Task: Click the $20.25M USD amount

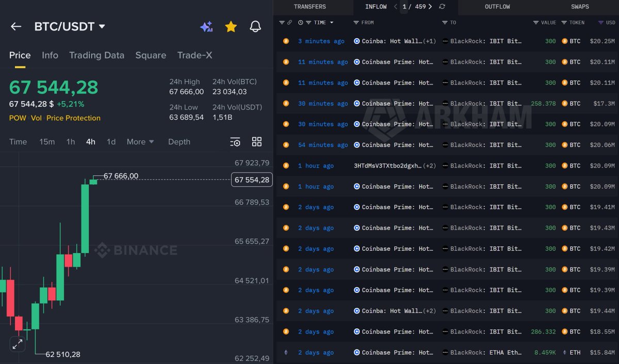Action: pyautogui.click(x=602, y=41)
